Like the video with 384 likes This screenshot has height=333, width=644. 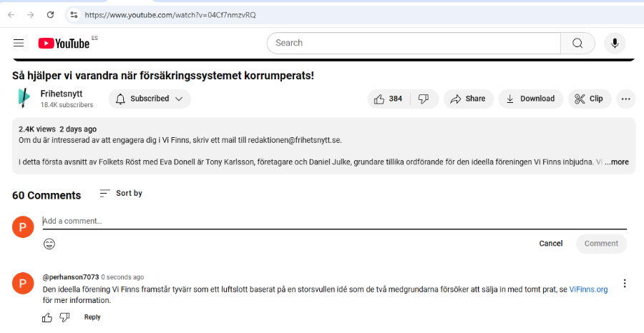tap(389, 99)
